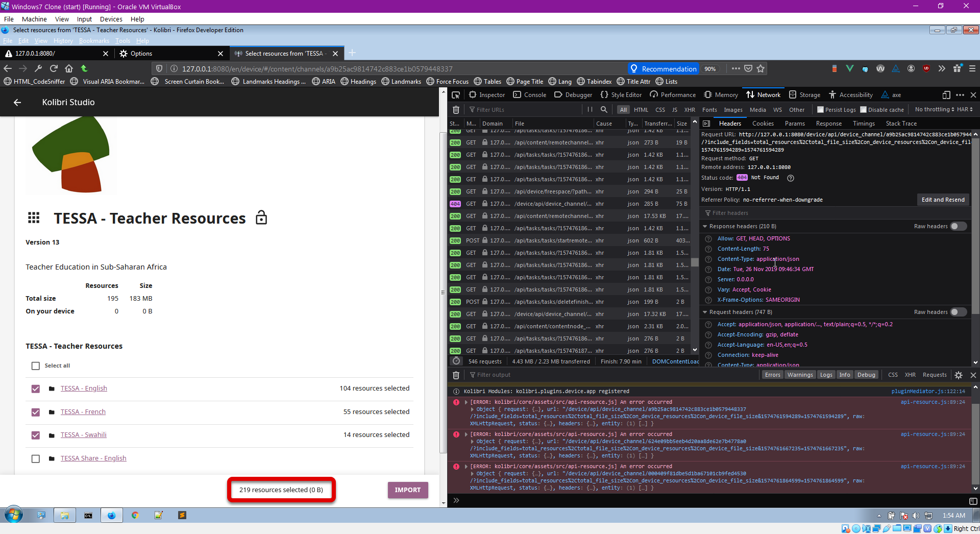
Task: Open the Firefox hamburger menu
Action: [972, 68]
